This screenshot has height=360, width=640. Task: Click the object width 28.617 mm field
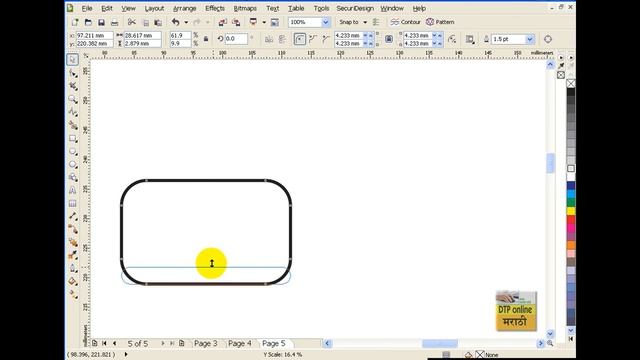tap(142, 36)
